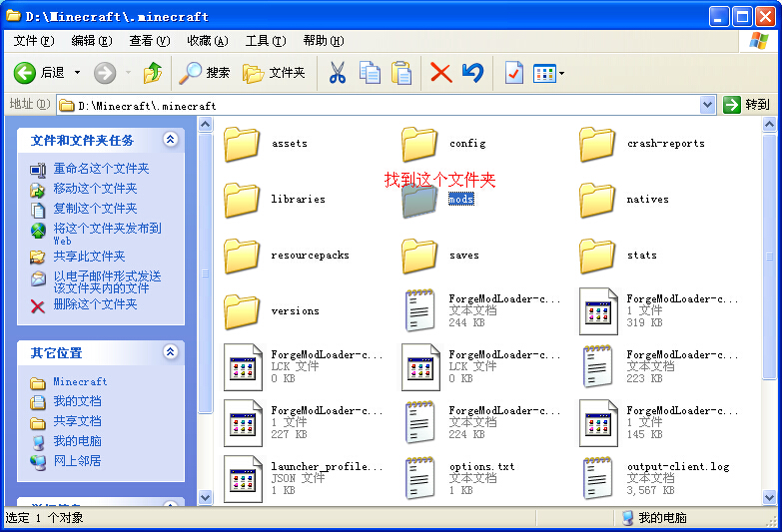
Task: Click the Properties checkmark page icon
Action: [x=513, y=73]
